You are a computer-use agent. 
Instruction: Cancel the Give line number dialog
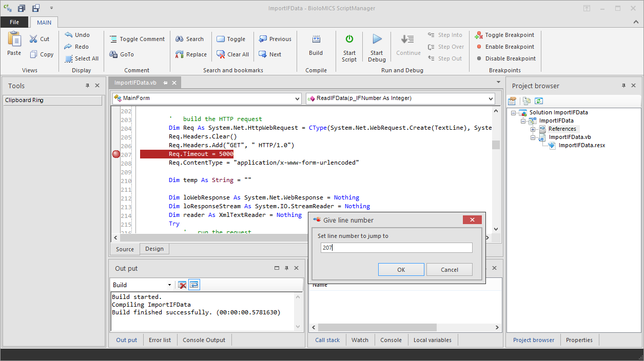click(450, 270)
